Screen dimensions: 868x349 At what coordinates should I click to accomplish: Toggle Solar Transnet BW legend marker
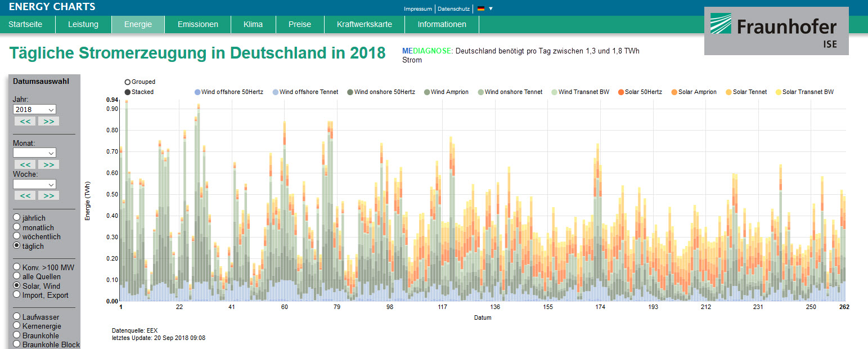[778, 92]
